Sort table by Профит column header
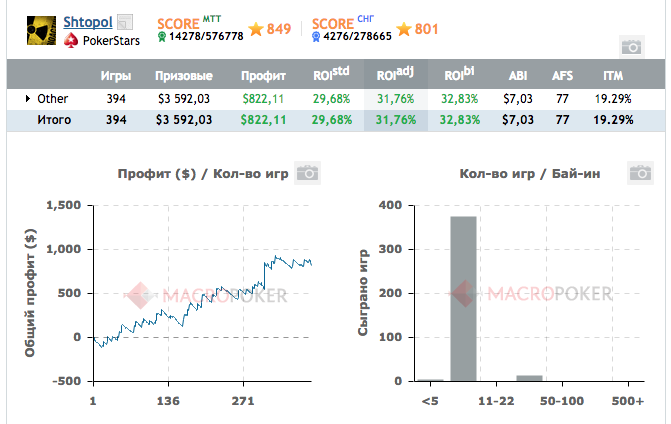The width and height of the screenshot is (671, 424). pyautogui.click(x=263, y=76)
